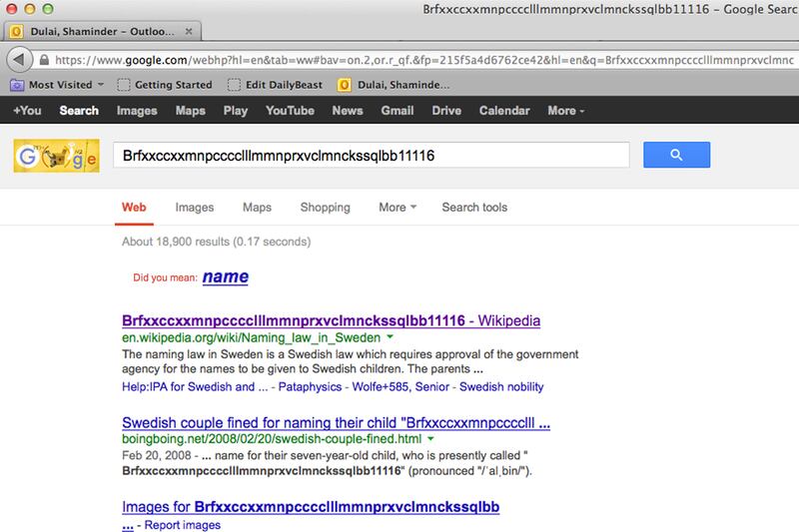Open the Images for Brfxxccxxmnp... link
Image resolution: width=799 pixels, height=532 pixels.
pos(311,507)
